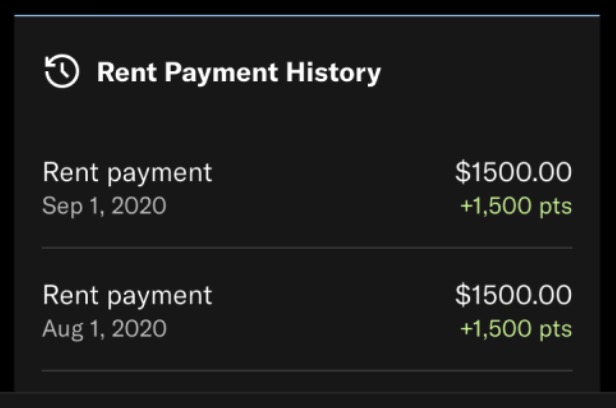Click the divider below August payment
616x408 pixels.
[x=307, y=371]
